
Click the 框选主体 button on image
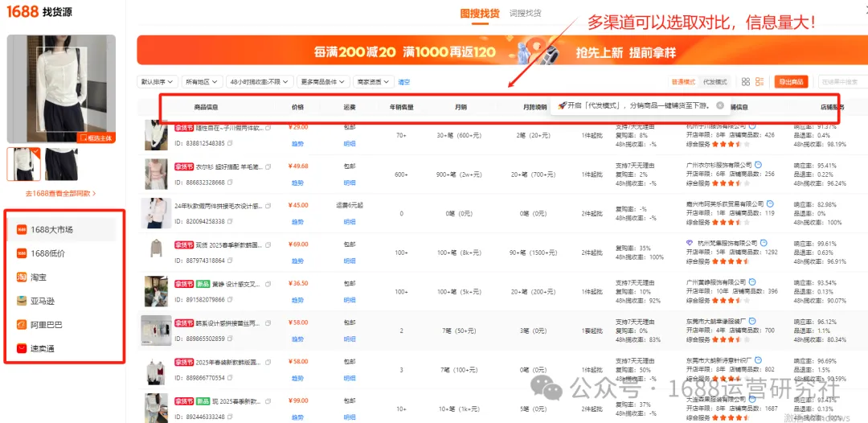point(96,138)
